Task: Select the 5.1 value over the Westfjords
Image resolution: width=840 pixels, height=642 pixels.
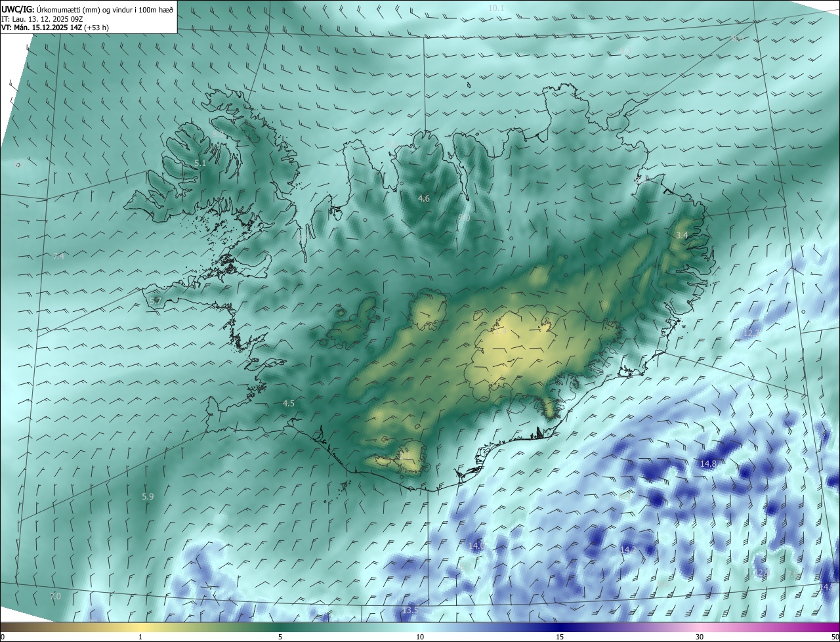Action: [200, 163]
